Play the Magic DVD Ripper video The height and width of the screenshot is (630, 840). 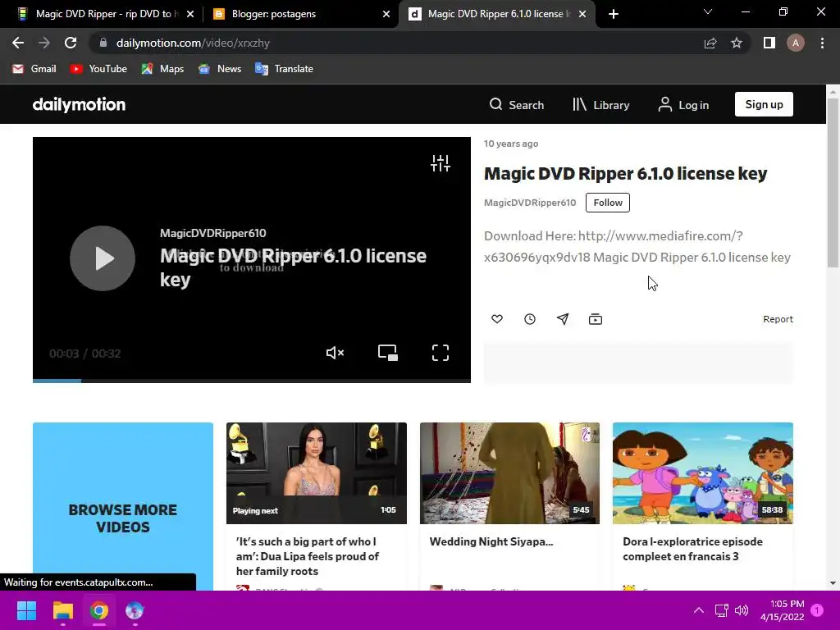tap(103, 258)
